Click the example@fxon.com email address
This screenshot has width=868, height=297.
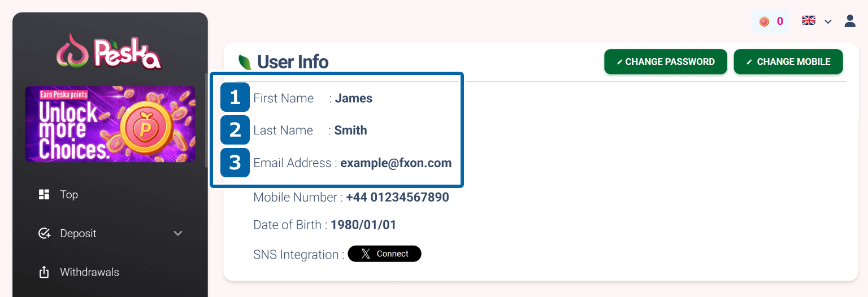coord(396,163)
